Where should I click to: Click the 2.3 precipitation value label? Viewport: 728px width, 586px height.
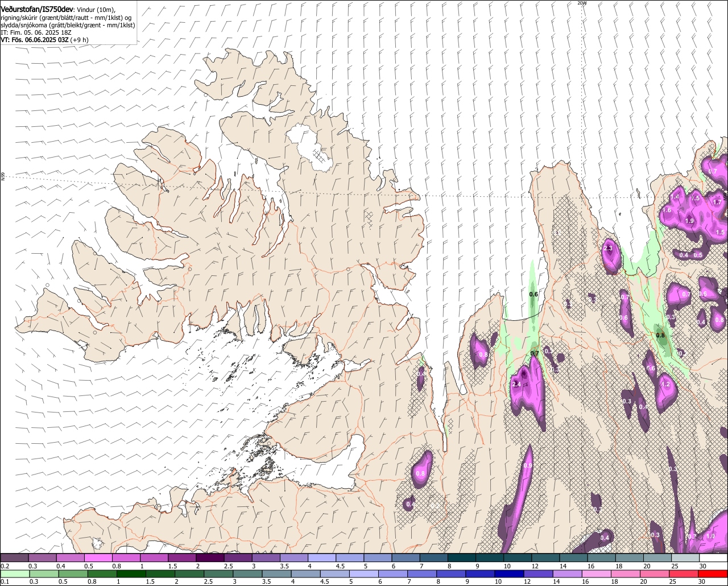pyautogui.click(x=608, y=249)
